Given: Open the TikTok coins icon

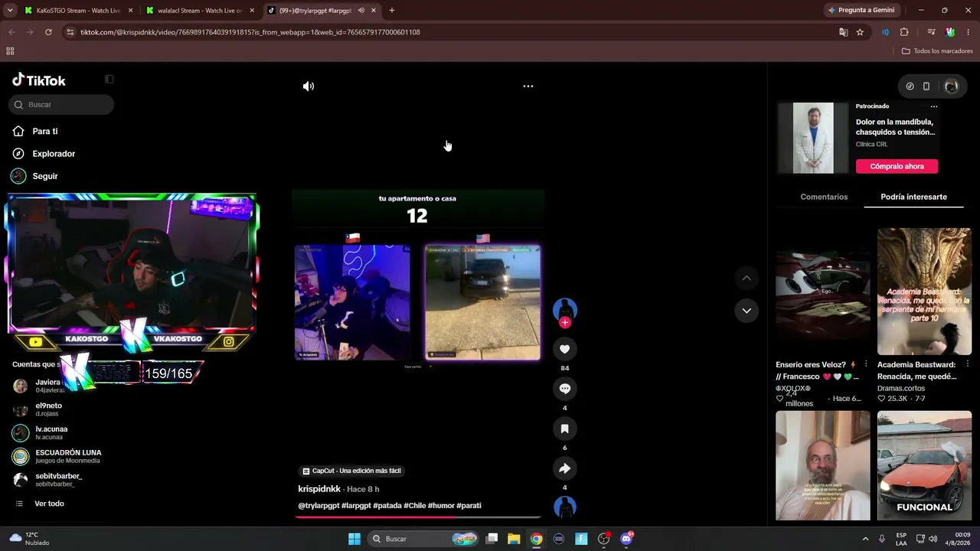Looking at the screenshot, I should coord(910,86).
